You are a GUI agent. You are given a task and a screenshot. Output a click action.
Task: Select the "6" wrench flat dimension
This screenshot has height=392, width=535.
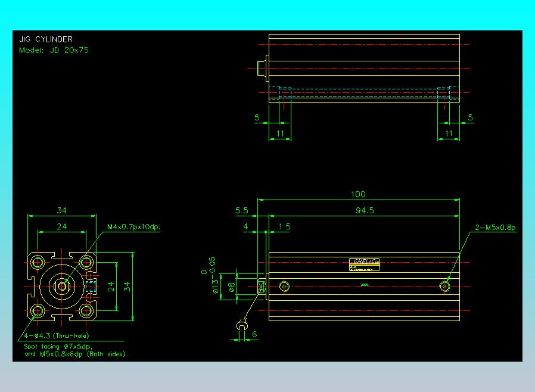[254, 334]
